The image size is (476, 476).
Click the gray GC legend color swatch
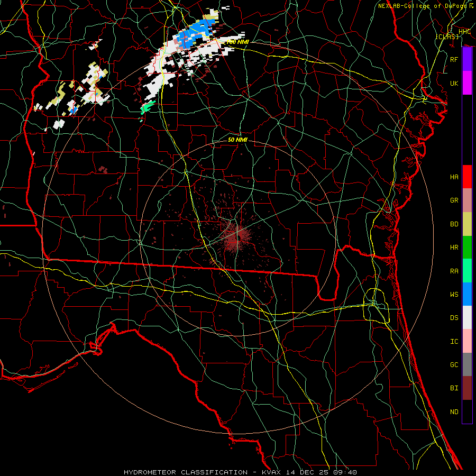467,364
